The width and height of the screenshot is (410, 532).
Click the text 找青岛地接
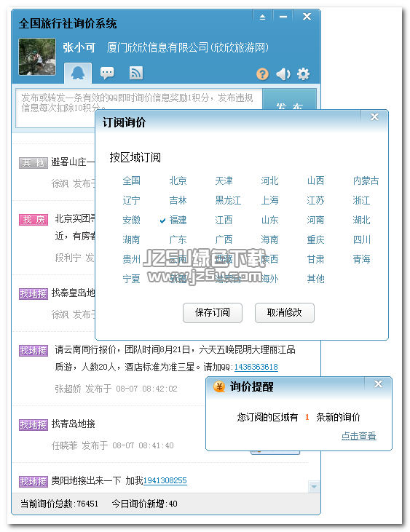click(x=74, y=424)
